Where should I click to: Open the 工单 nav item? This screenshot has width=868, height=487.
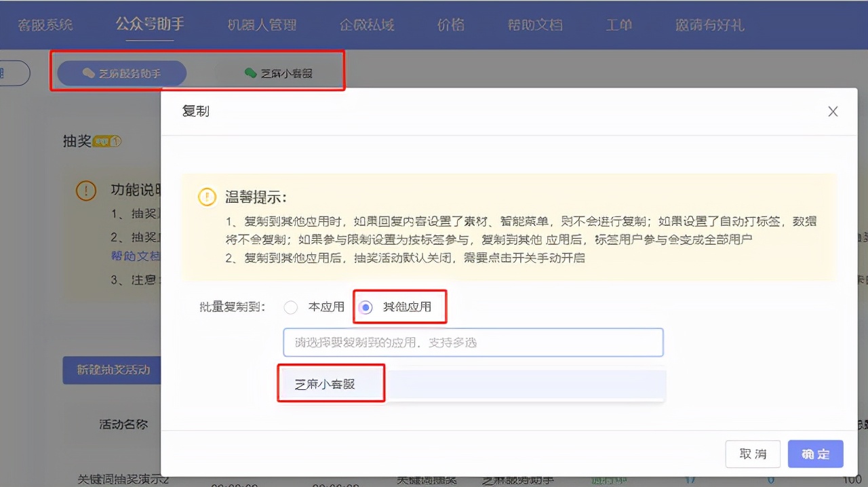[618, 24]
